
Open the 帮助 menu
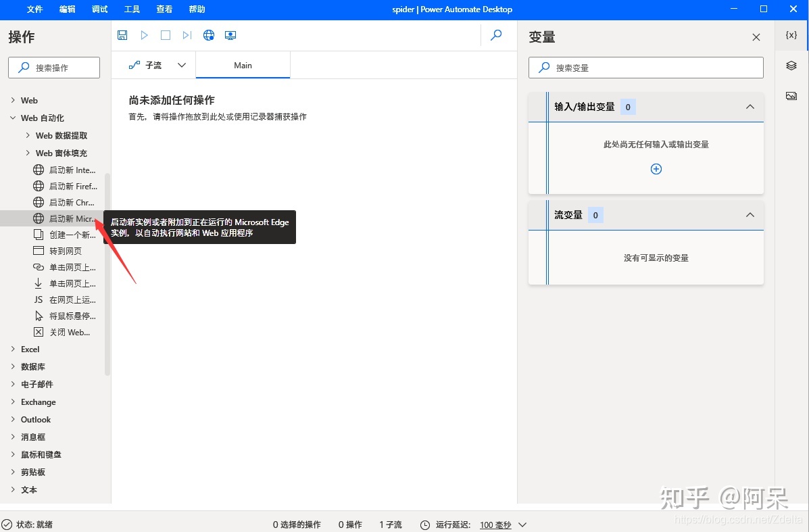point(197,9)
